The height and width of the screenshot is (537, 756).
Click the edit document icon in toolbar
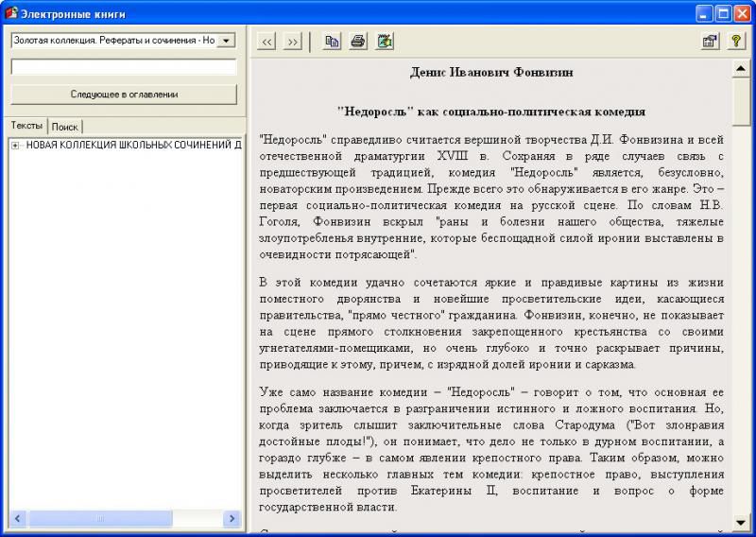click(385, 42)
